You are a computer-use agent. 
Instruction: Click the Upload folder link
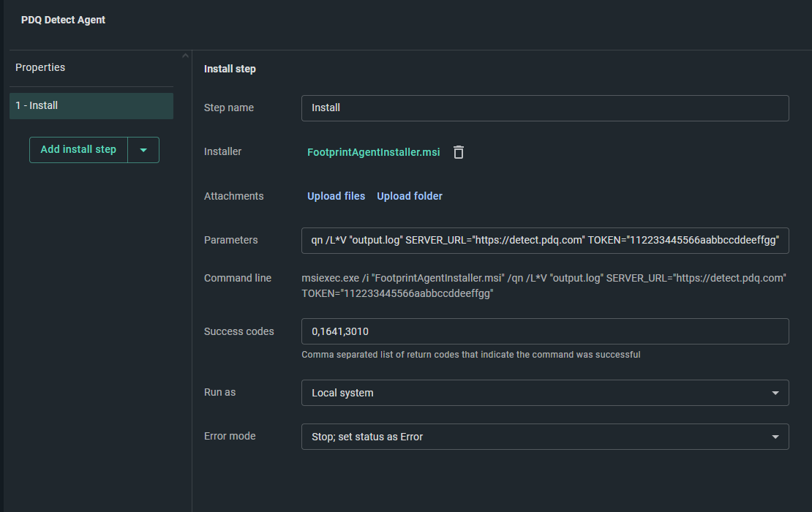click(410, 196)
